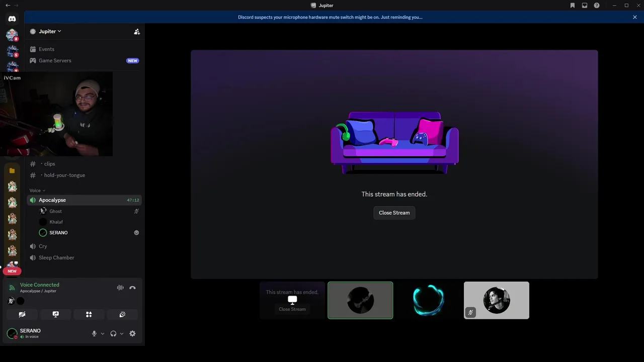The height and width of the screenshot is (362, 644).
Task: Open the soundboard icon
Action: (122, 314)
